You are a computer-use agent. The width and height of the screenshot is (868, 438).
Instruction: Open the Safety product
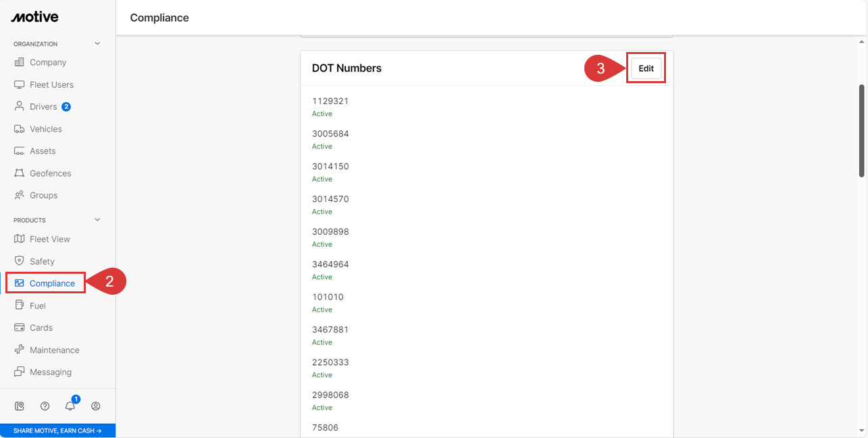point(41,261)
